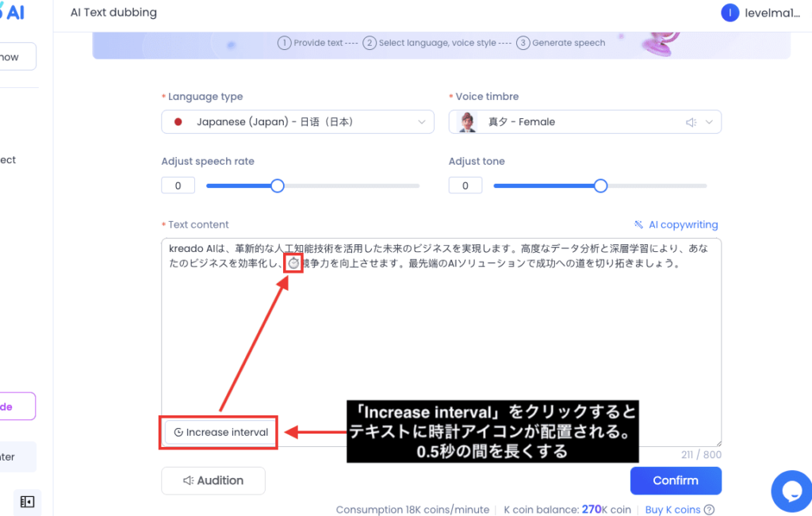Viewport: 812px width, 516px height.
Task: Click the AI logo in sidebar
Action: click(12, 11)
